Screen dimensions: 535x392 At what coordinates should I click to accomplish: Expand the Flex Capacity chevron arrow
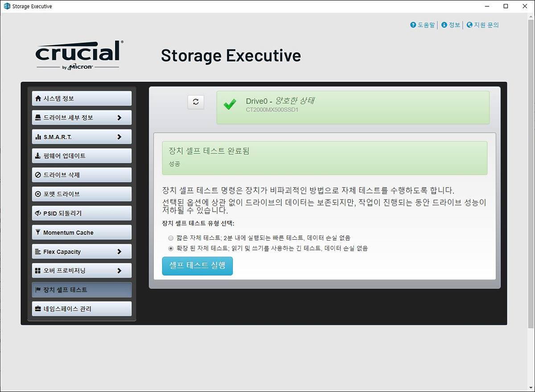point(119,252)
